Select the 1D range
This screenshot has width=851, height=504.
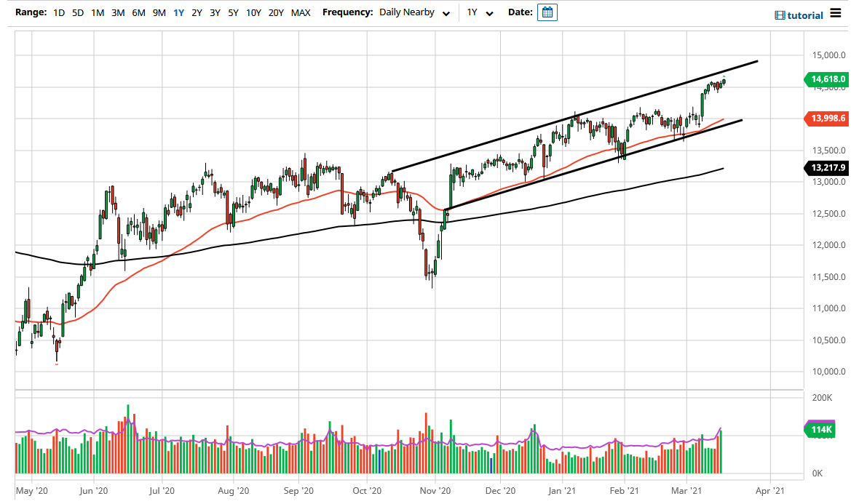[x=59, y=12]
